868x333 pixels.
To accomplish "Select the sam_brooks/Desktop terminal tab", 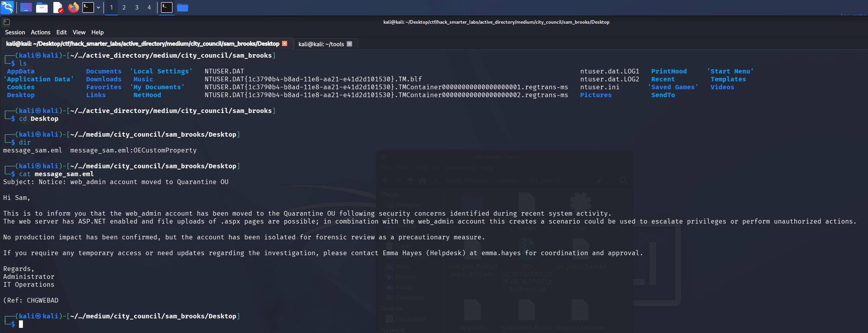I will tap(143, 44).
